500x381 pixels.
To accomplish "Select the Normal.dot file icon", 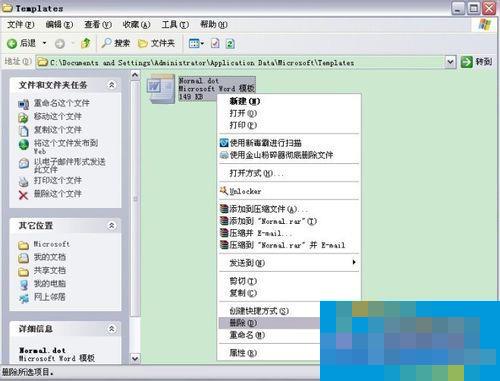I will click(x=161, y=89).
